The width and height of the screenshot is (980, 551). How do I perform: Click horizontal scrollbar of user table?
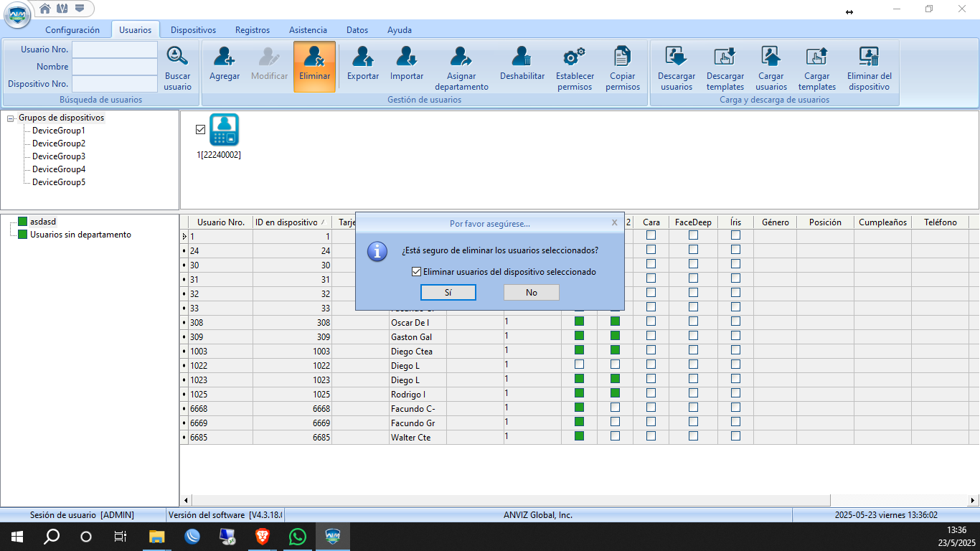pyautogui.click(x=510, y=500)
